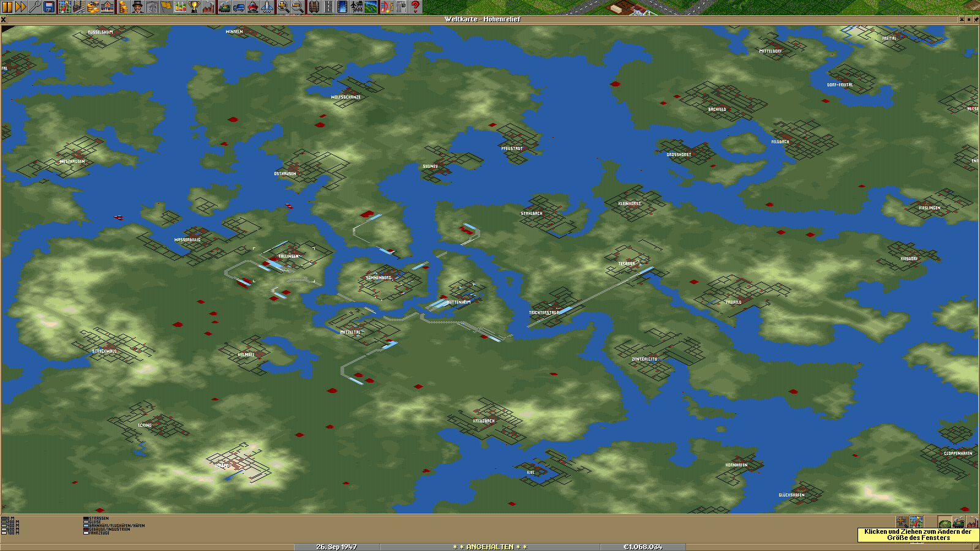Click the Sonnenberg town on the map

pyautogui.click(x=379, y=278)
